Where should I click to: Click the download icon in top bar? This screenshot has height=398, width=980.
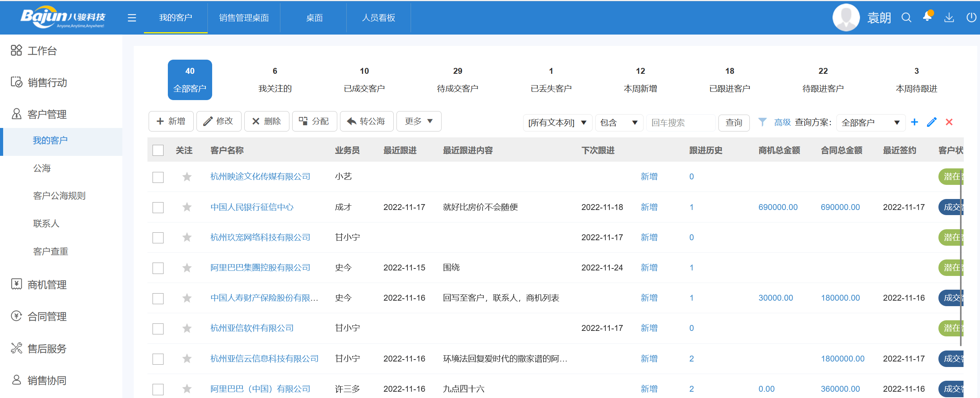point(949,17)
